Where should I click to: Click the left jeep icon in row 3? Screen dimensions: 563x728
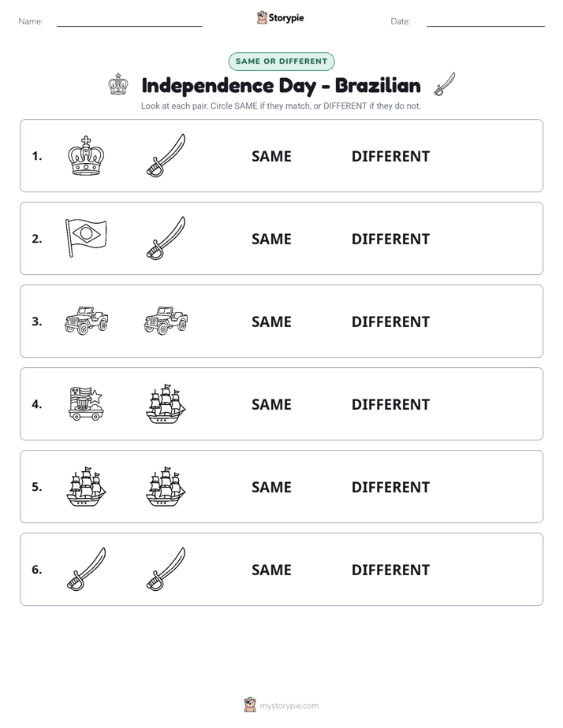(86, 321)
